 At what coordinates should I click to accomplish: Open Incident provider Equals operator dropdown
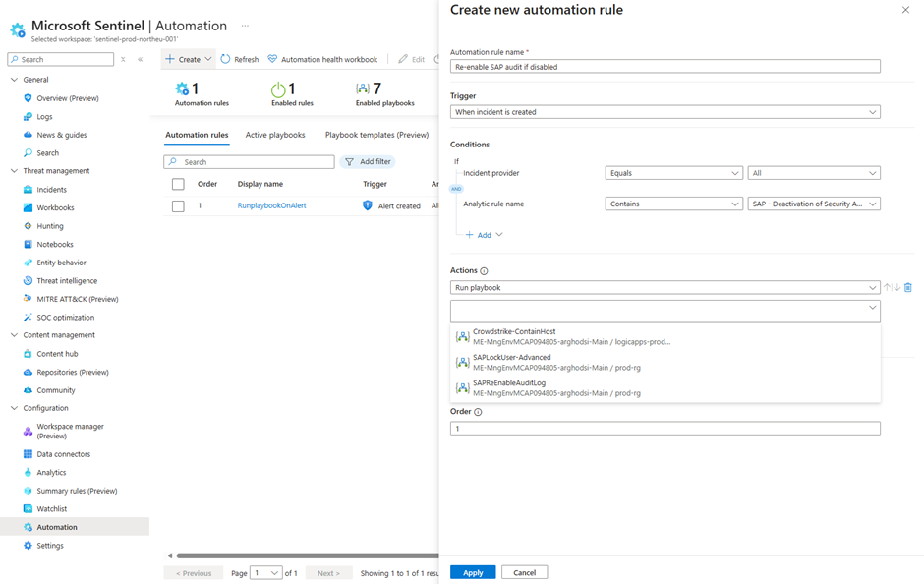[x=674, y=173]
